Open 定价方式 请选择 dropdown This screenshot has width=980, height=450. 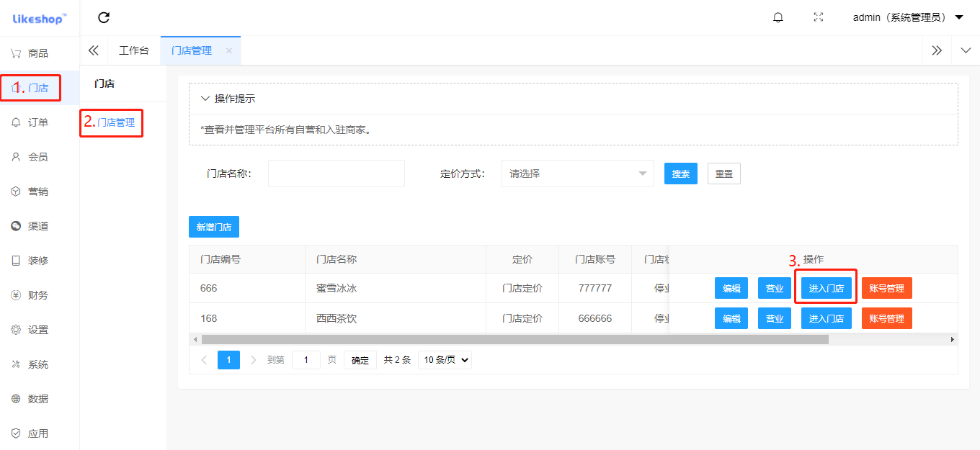point(578,174)
